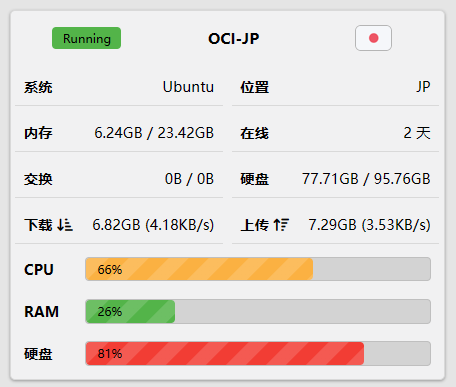
Task: Click the download sort arrow icon
Action: point(65,225)
